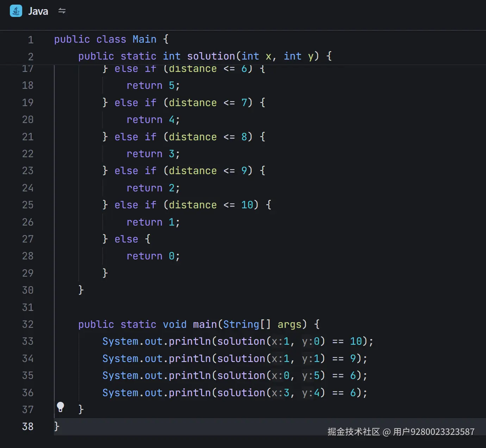Click 'return 3;' on line 22
This screenshot has width=486, height=448.
tap(153, 154)
